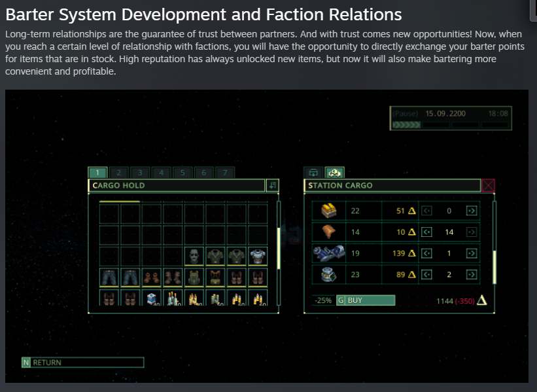Click the barter points triangle icon by 1144
This screenshot has width=537, height=392.
[482, 300]
